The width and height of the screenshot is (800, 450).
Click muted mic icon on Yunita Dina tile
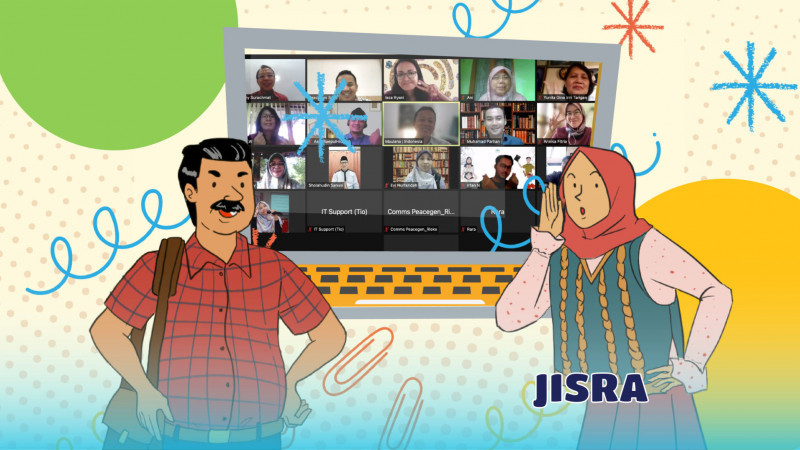click(x=541, y=98)
